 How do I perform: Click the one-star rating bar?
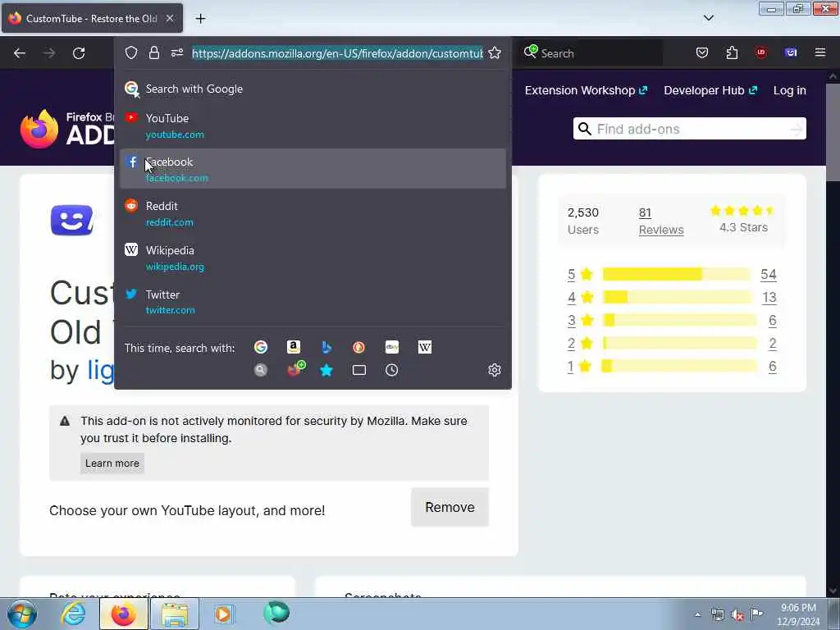pos(679,367)
